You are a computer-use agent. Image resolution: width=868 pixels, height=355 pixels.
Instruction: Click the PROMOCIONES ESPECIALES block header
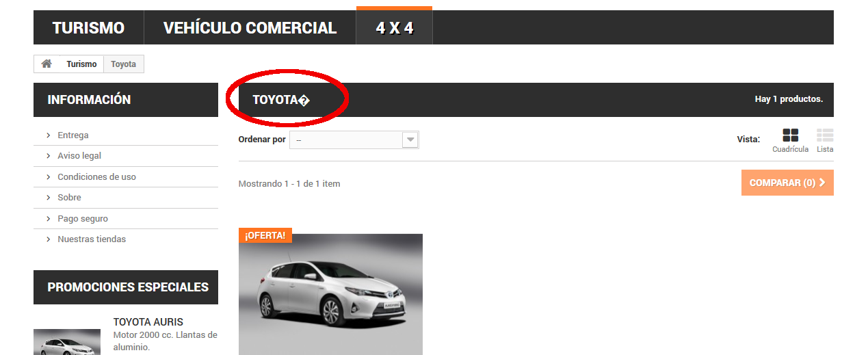126,287
